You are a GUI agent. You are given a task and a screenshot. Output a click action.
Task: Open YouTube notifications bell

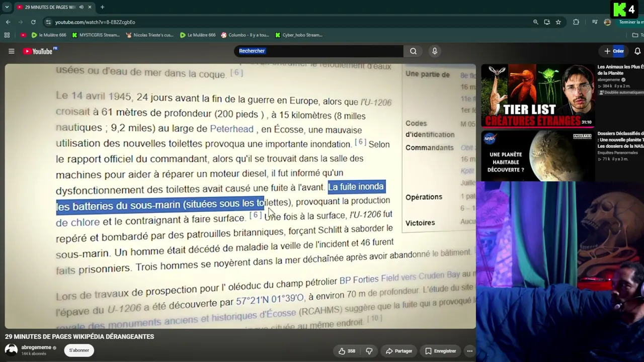coord(637,51)
